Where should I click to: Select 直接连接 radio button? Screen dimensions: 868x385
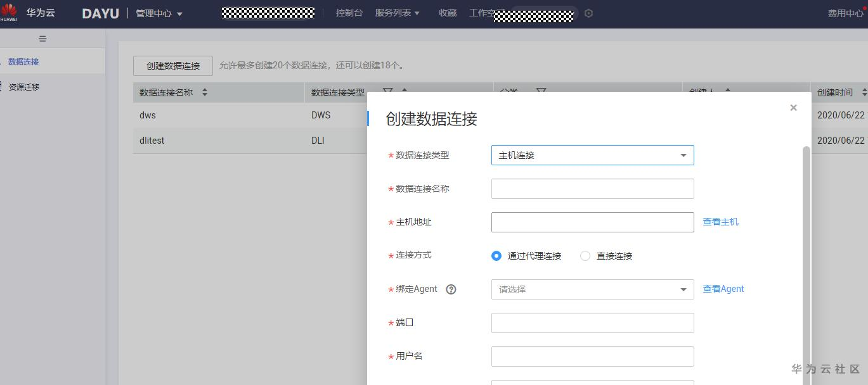[x=585, y=256]
